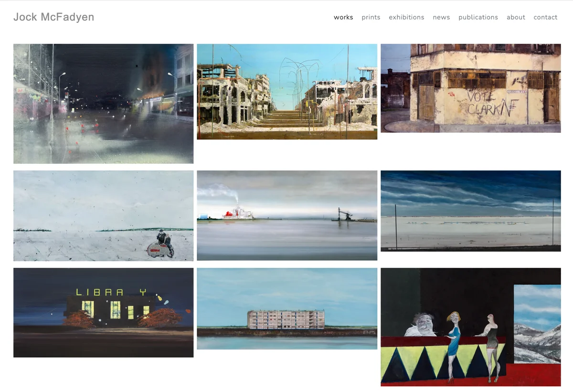This screenshot has width=573, height=392.
Task: Open the Vote Clark graffiti building painting
Action: [471, 88]
